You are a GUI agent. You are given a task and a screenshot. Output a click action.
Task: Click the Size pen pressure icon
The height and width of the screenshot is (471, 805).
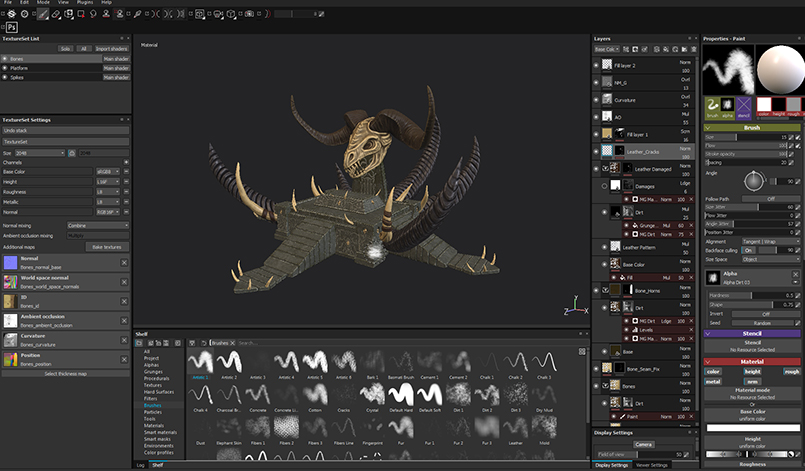(798, 138)
